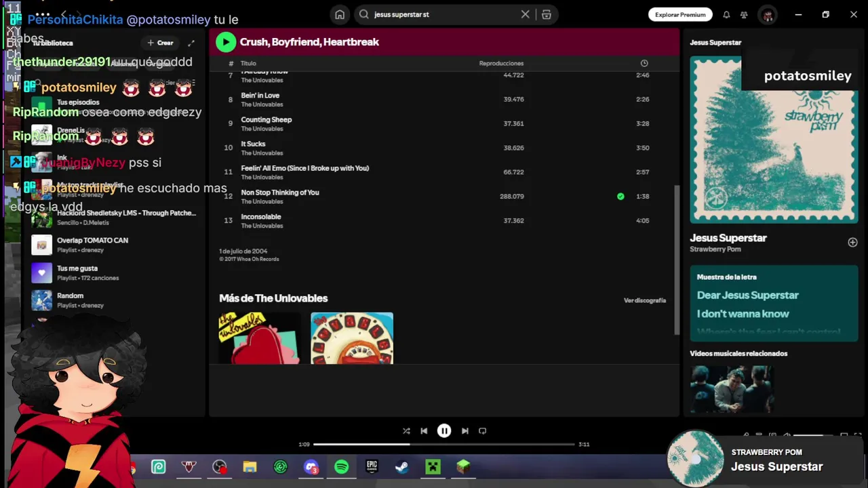Add Jesus Superstar to library plus icon
Screen dimensions: 868x488
[x=852, y=242]
